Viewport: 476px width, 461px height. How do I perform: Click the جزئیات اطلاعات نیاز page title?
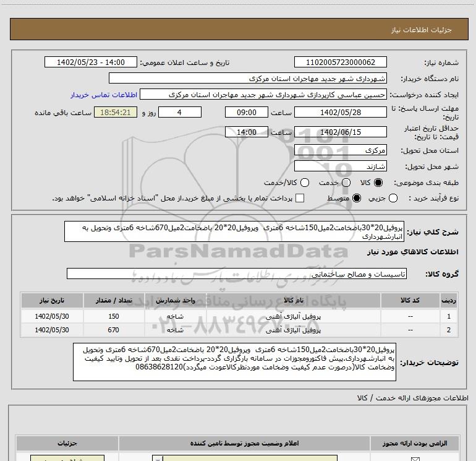[x=422, y=30]
